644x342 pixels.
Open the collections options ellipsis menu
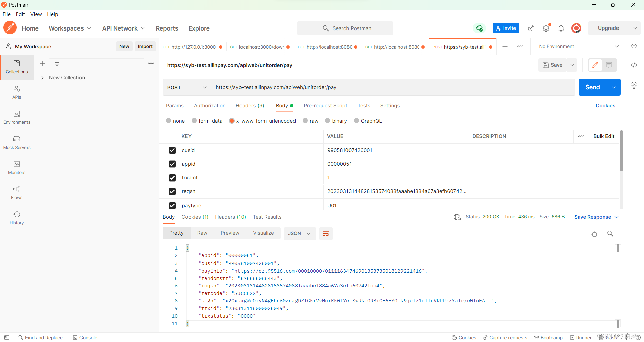pyautogui.click(x=151, y=63)
